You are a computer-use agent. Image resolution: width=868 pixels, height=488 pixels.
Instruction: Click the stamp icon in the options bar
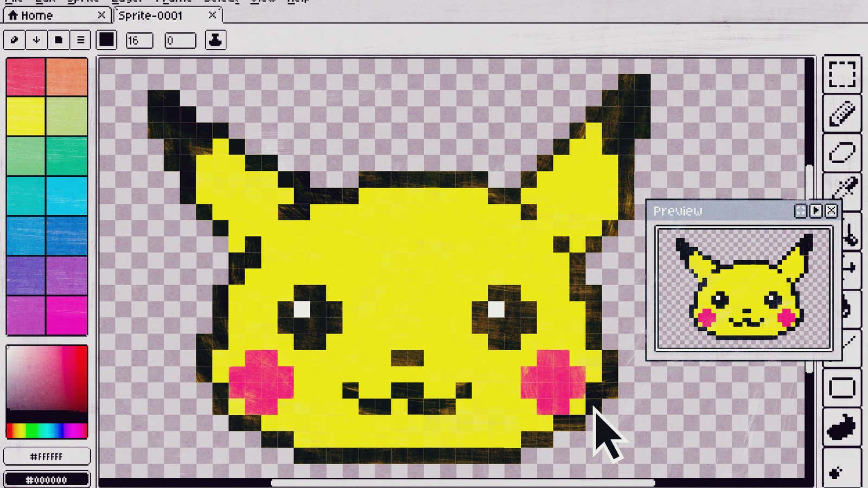click(x=215, y=40)
